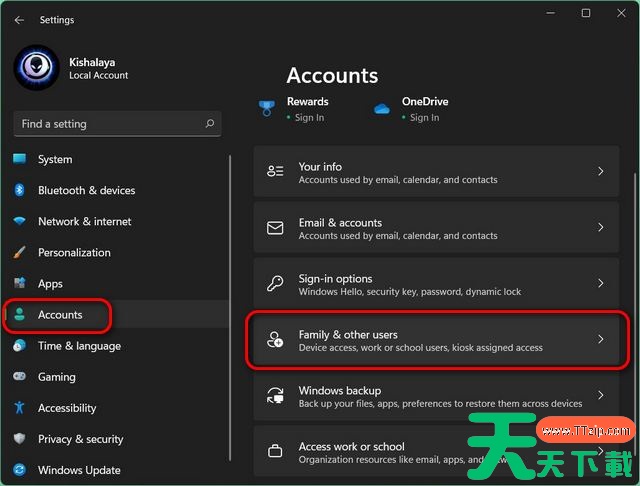Image resolution: width=640 pixels, height=486 pixels.
Task: Click Sign In link under Rewards
Action: 309,118
